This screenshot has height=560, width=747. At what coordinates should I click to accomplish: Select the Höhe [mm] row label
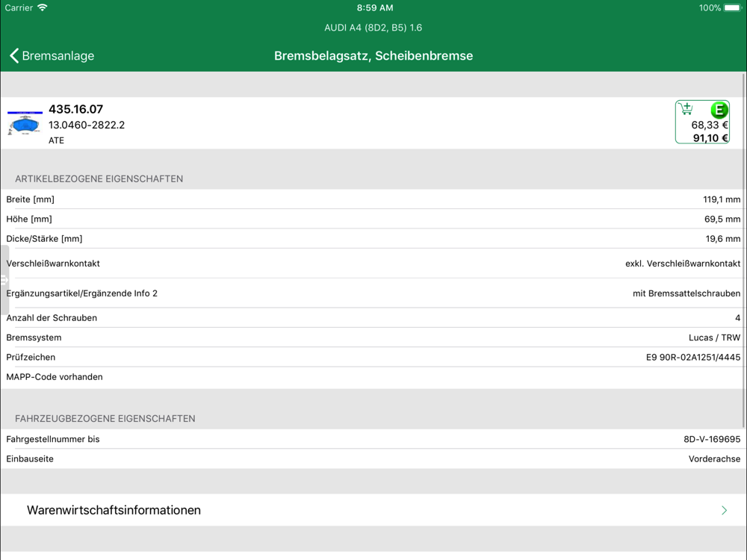point(29,219)
